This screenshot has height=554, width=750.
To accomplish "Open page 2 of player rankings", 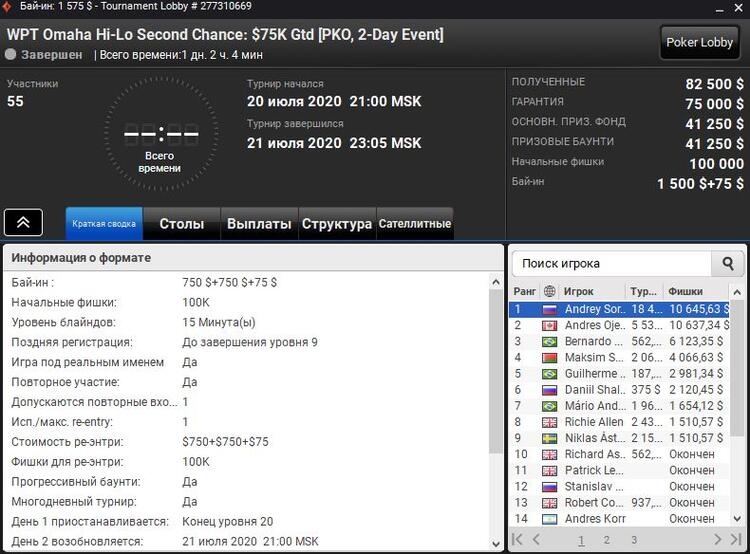I will tap(607, 540).
